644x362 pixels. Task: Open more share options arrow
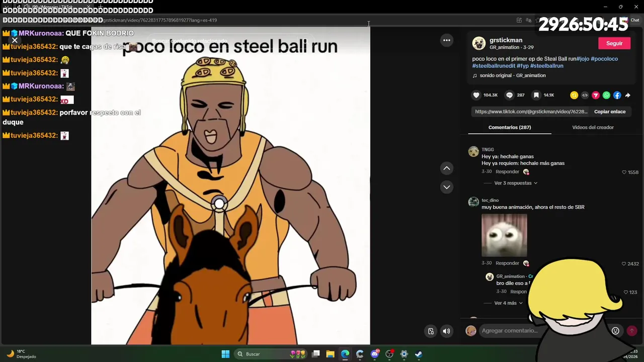[x=627, y=95]
